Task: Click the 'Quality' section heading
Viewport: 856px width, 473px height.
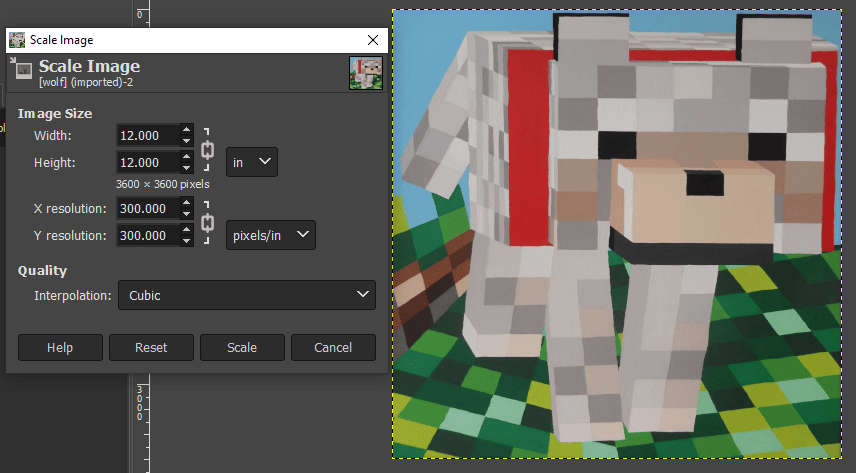Action: point(42,270)
